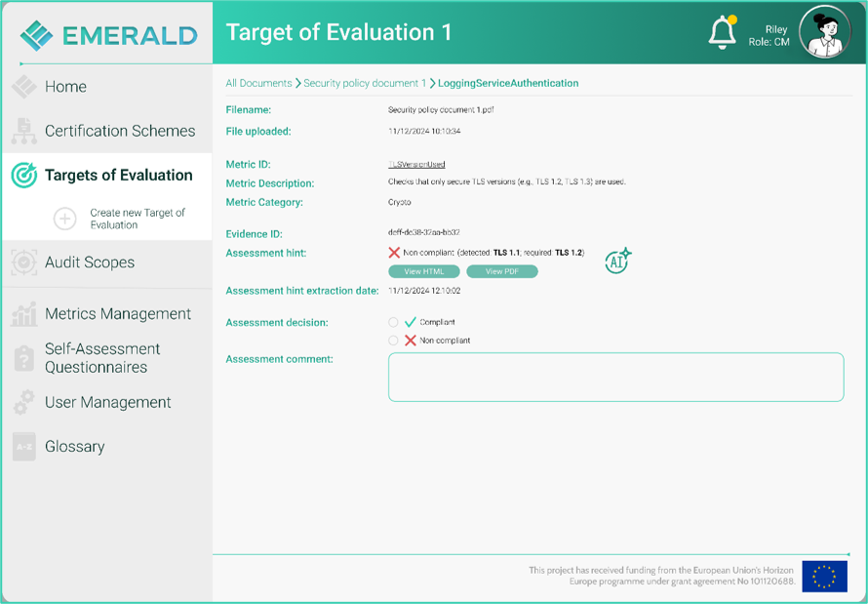Click the Certification Schemes hierarchy icon
Image resolution: width=868 pixels, height=604 pixels.
pos(23,131)
